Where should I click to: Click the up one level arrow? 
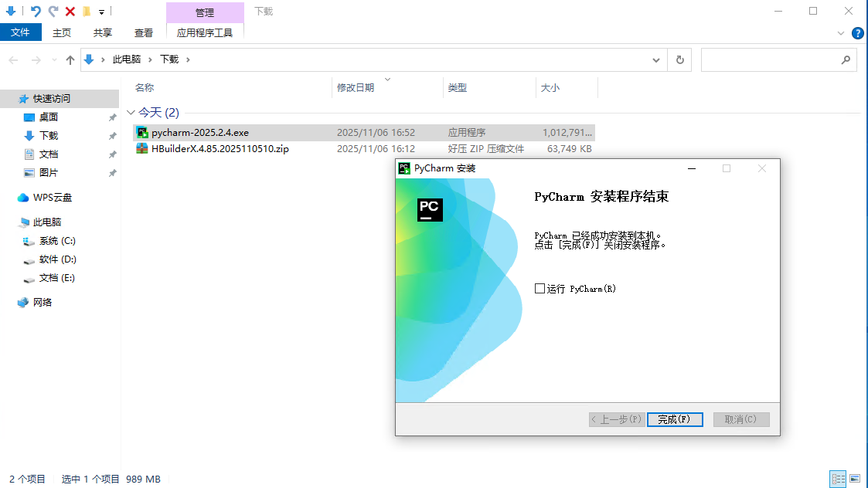(x=70, y=59)
